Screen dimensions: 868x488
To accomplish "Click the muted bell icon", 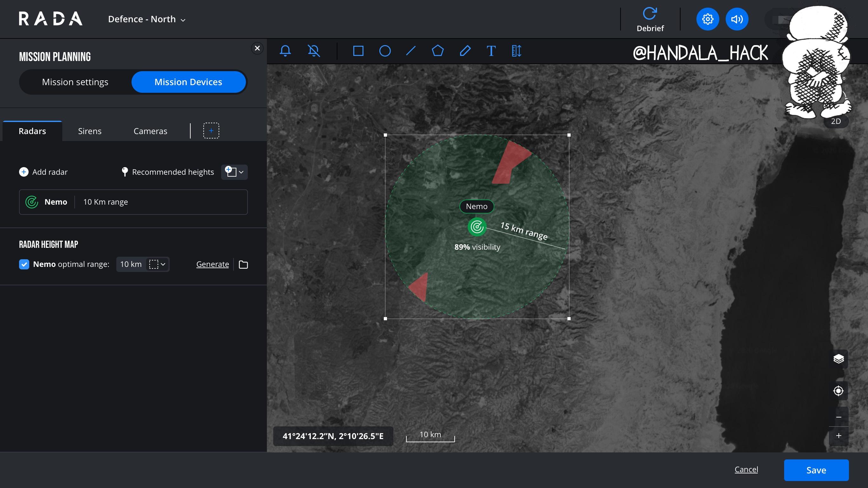I will (x=314, y=51).
